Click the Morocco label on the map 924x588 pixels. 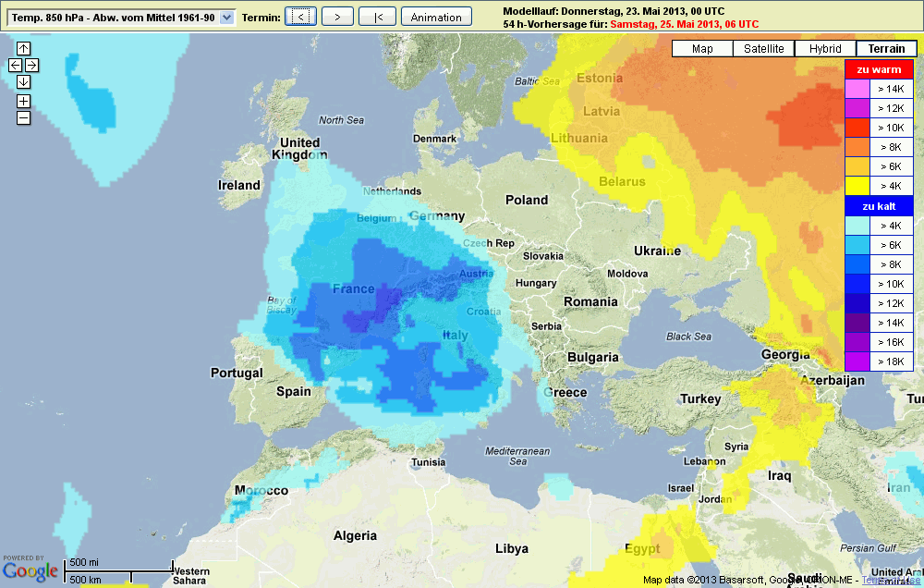coord(261,491)
